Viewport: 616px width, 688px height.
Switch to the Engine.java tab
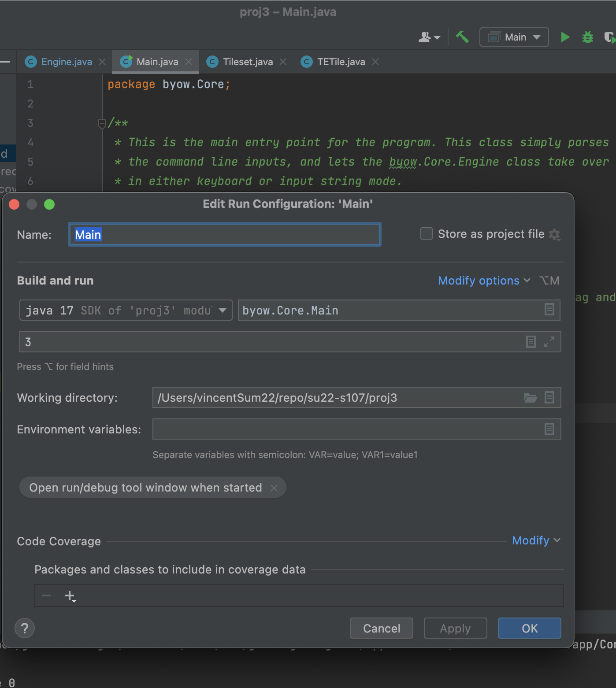click(66, 62)
